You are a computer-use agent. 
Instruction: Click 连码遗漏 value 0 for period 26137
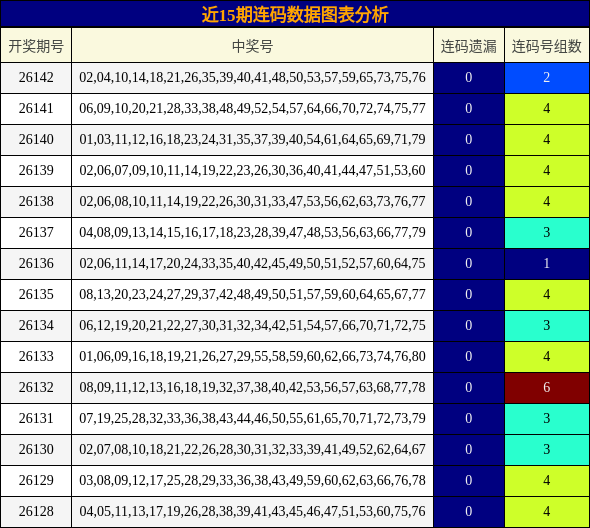click(x=468, y=233)
